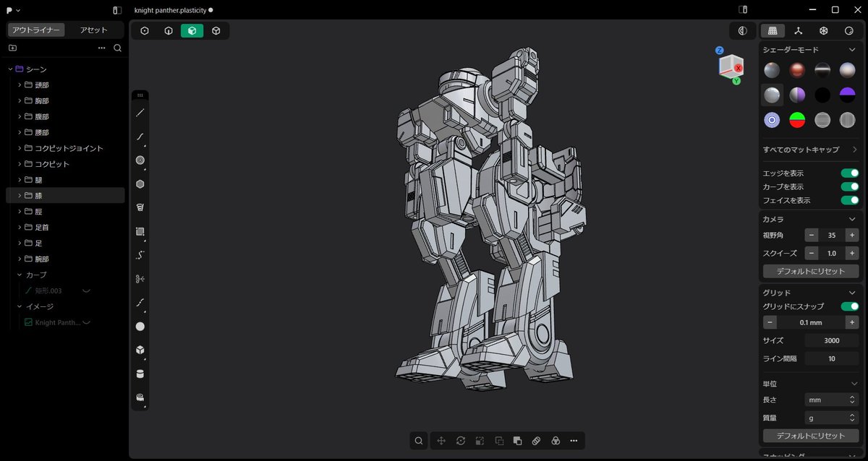Viewport: 868px width, 461px height.
Task: Click the search icon in outliner header
Action: point(118,48)
